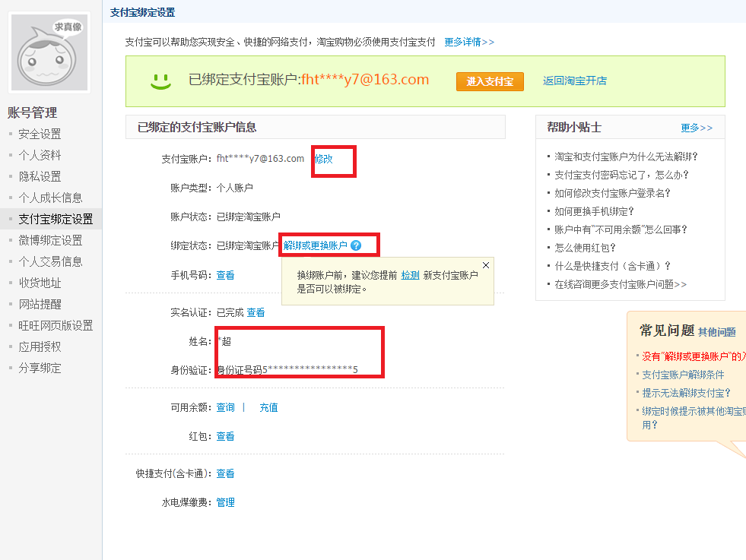Click 查询 next to 可用余额
746x560 pixels.
point(226,407)
